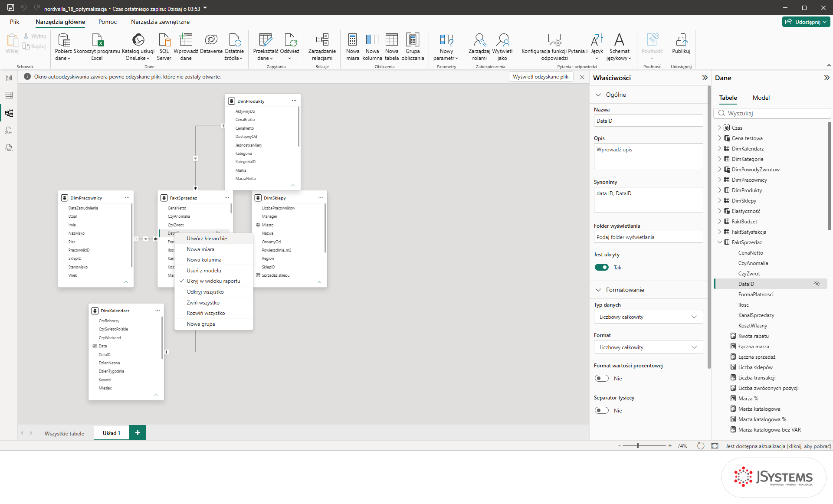Click the Wyszukaj search field
This screenshot has width=833, height=504.
(772, 113)
